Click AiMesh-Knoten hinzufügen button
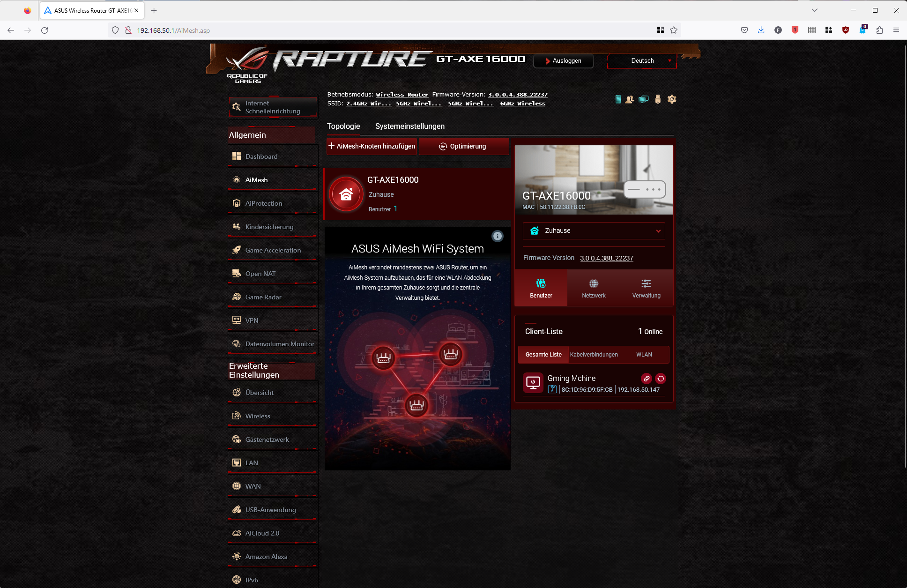Image resolution: width=907 pixels, height=588 pixels. (372, 146)
